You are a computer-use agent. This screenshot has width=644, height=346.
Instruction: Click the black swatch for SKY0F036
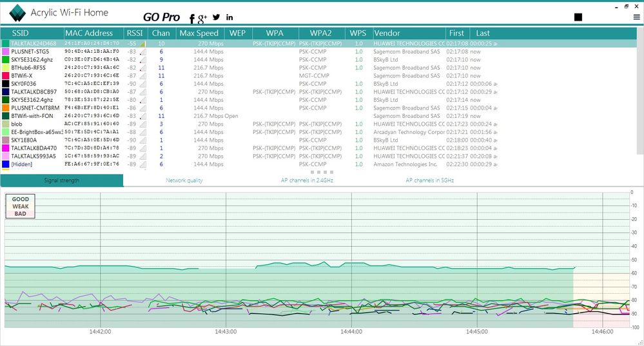pos(5,84)
